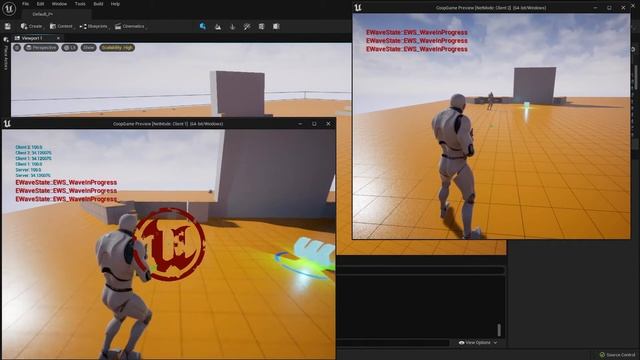Maximize the Client 1 preview window
Image resolution: width=640 pixels, height=360 pixels.
pyautogui.click(x=314, y=124)
